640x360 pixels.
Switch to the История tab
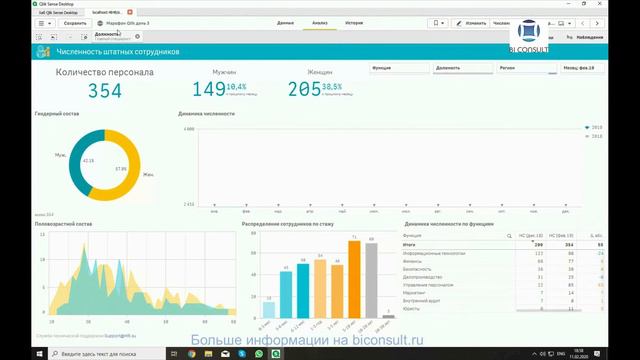coord(354,23)
